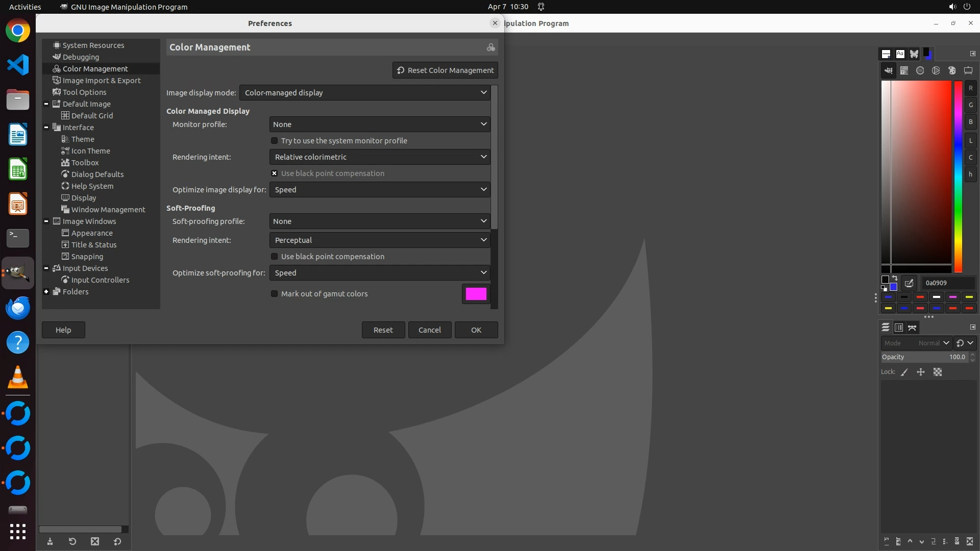The height and width of the screenshot is (551, 980).
Task: Click the color picker eyedropper button
Action: tap(909, 283)
